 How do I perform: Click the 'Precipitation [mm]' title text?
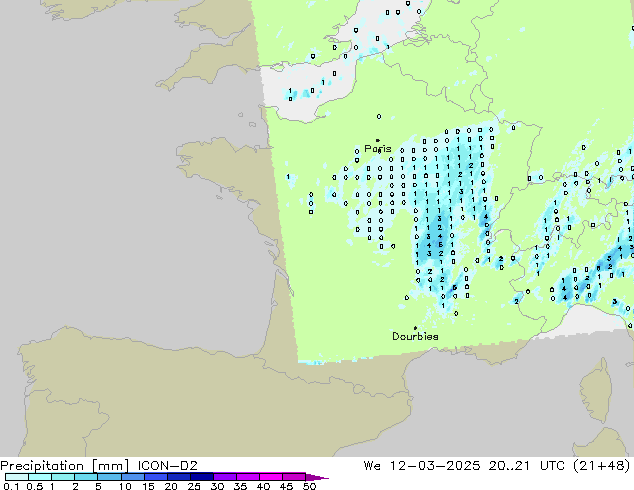click(x=65, y=466)
